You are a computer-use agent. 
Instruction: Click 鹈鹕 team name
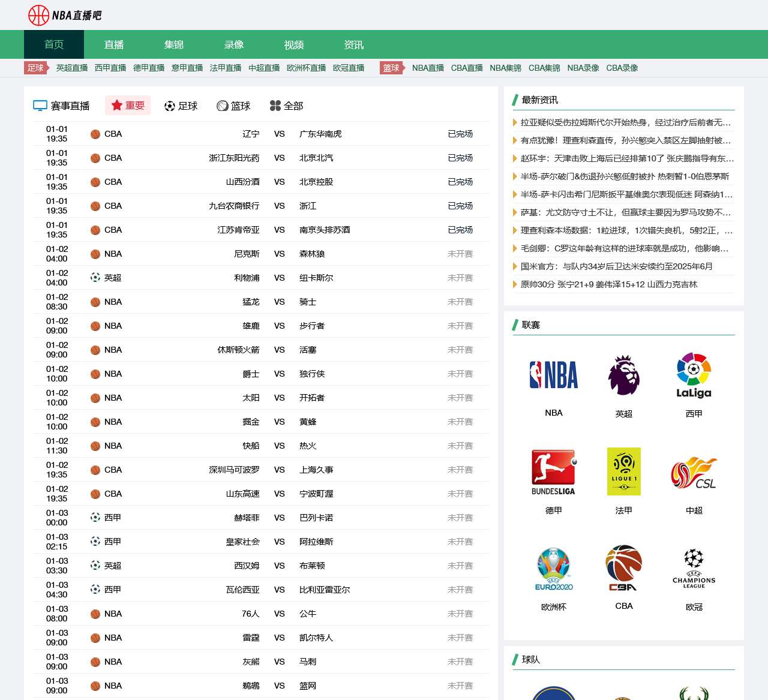tap(251, 686)
